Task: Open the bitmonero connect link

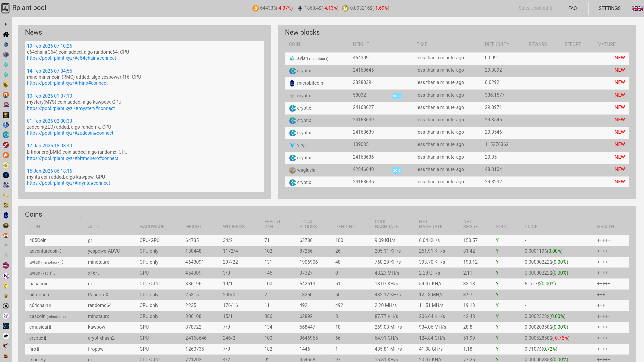Action: [x=72, y=158]
